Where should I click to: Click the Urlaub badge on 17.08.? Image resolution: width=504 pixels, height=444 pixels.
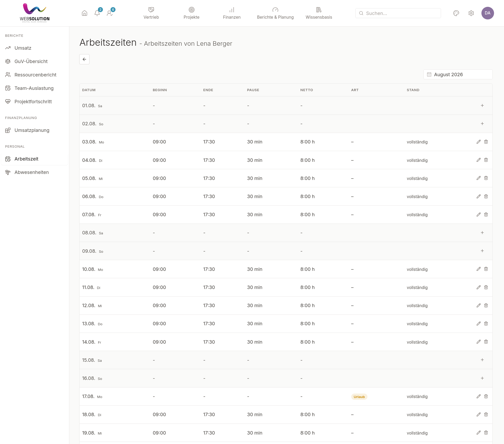point(359,397)
